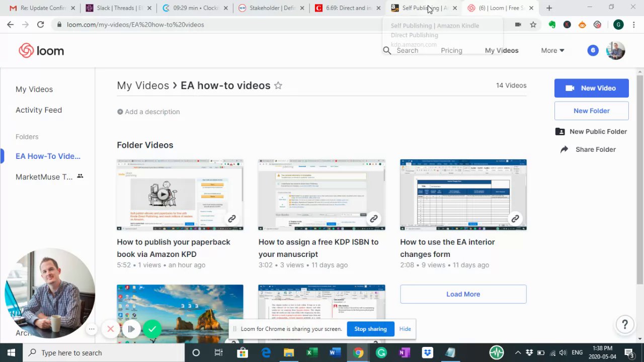Copy link for free KDP ISBN video
Screen dimensions: 644x362
click(x=373, y=219)
